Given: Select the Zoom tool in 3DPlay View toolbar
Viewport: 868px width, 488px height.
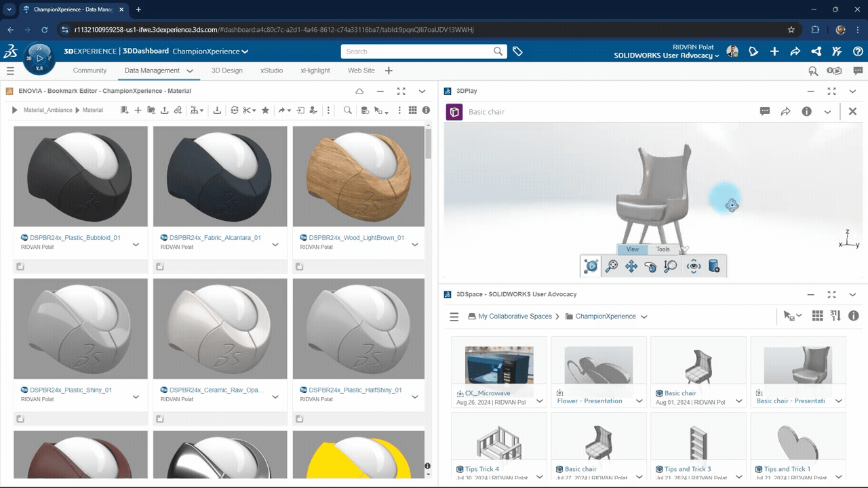Looking at the screenshot, I should pyautogui.click(x=611, y=266).
